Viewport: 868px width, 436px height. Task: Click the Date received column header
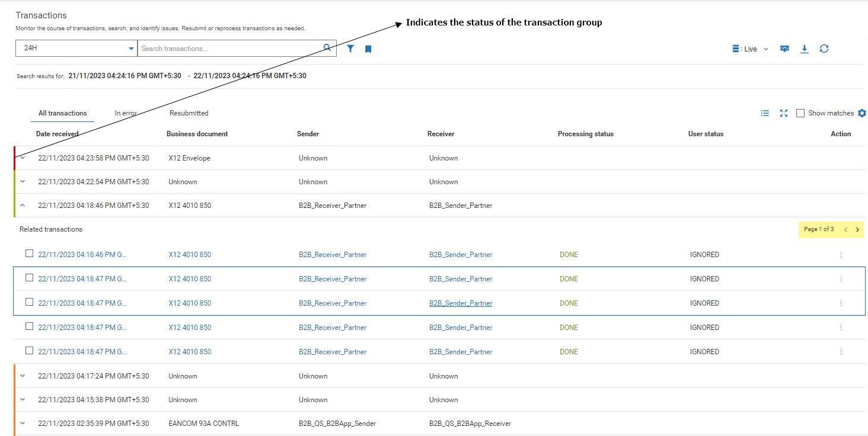57,134
